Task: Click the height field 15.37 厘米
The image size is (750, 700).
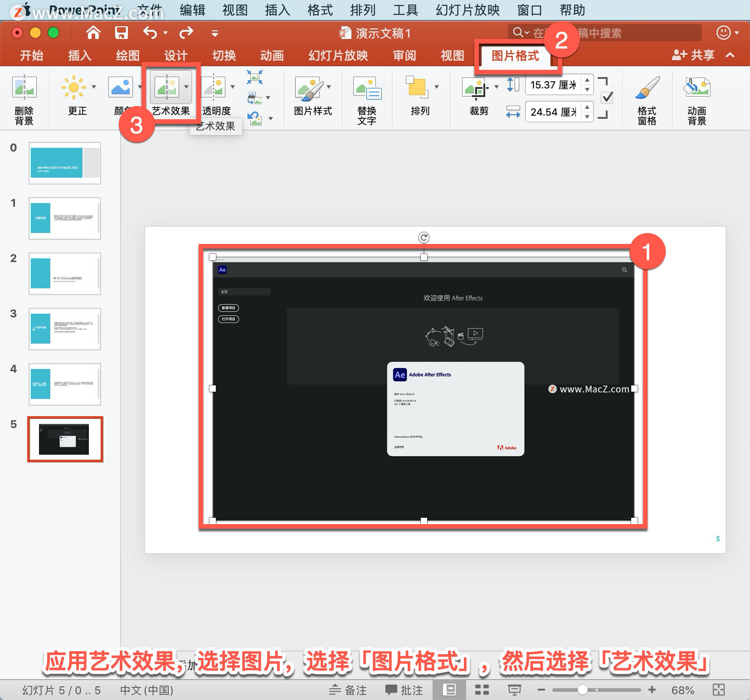Action: click(553, 85)
